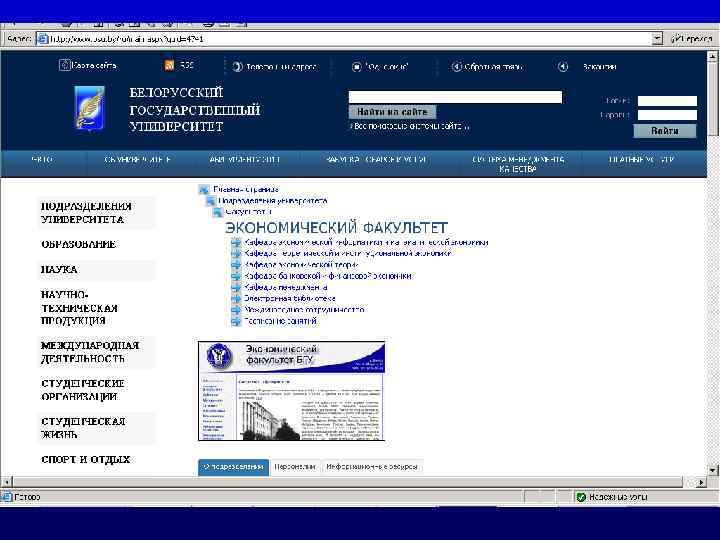The width and height of the screenshot is (720, 540).
Task: Click horizontal scrollbar right arrow
Action: click(x=701, y=482)
